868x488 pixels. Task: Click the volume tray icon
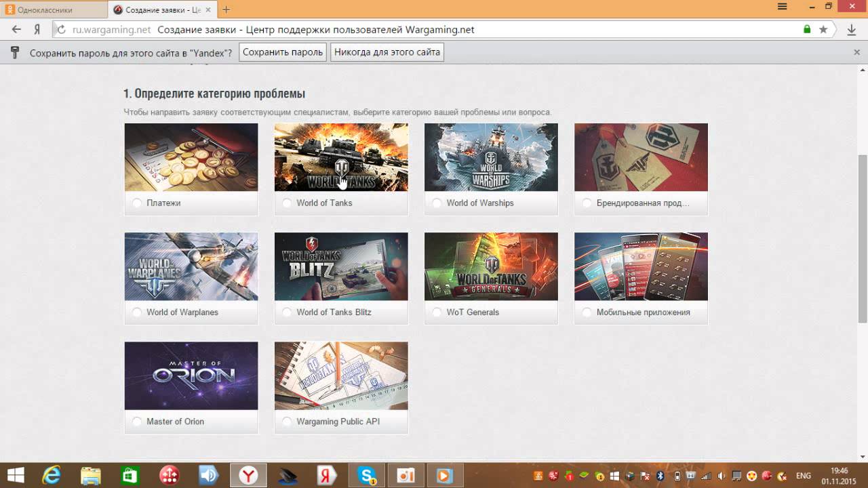[721, 476]
